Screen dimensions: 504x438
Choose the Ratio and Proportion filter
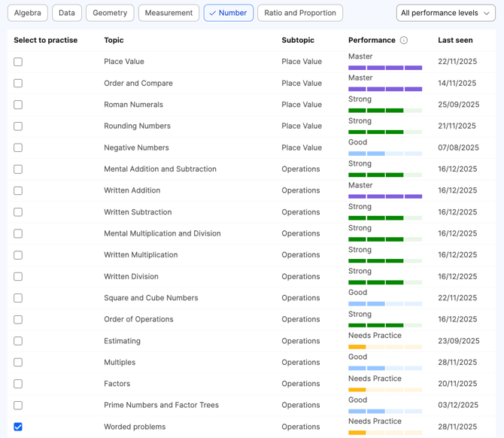click(299, 13)
